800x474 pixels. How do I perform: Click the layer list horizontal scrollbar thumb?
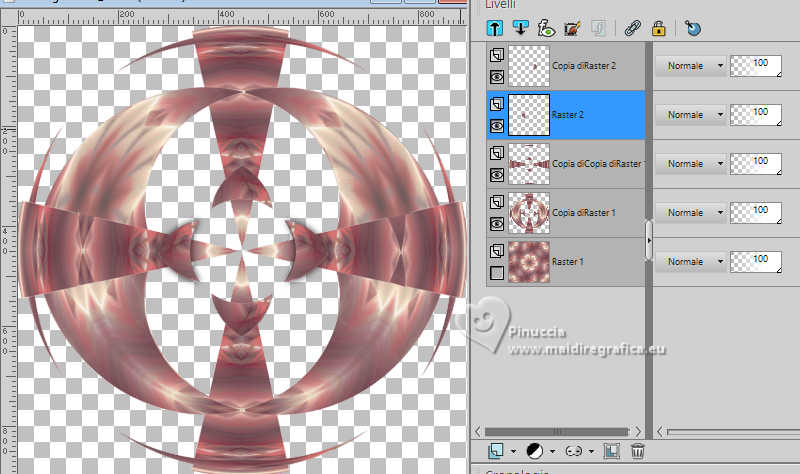[557, 432]
